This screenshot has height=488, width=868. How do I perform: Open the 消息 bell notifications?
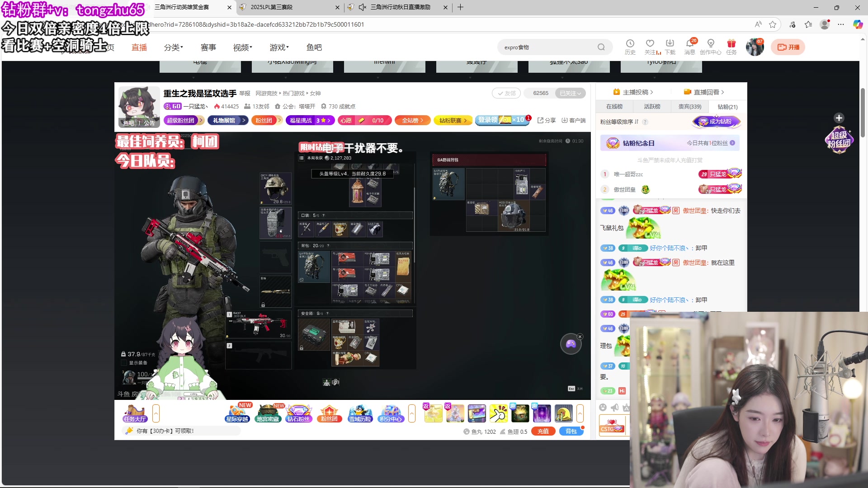(690, 47)
